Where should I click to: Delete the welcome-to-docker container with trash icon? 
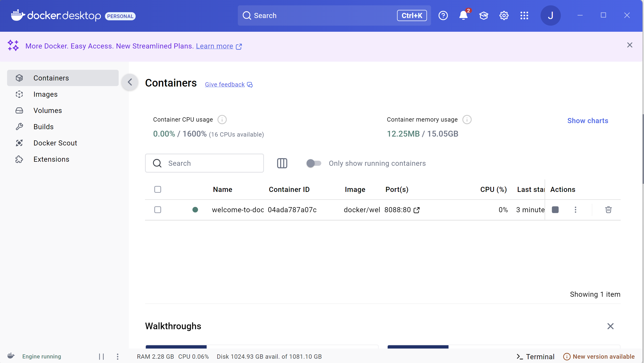(x=608, y=210)
